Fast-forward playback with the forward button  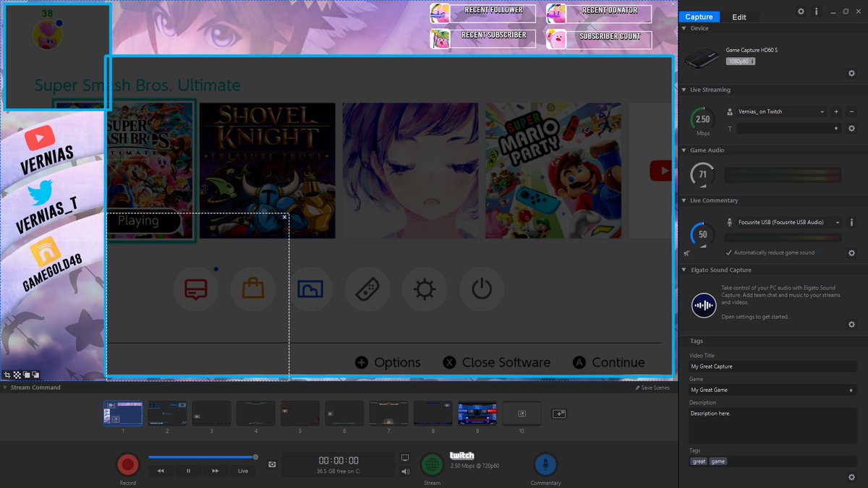pyautogui.click(x=216, y=471)
